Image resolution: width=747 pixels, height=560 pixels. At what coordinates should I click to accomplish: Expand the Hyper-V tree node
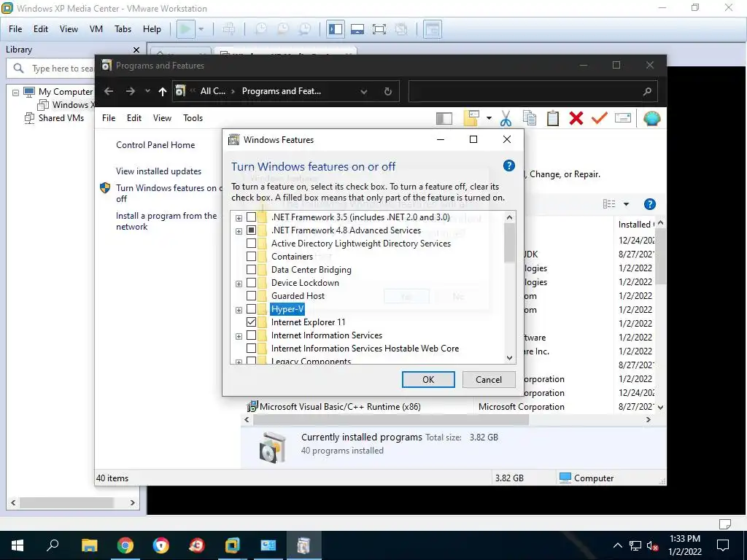(239, 310)
